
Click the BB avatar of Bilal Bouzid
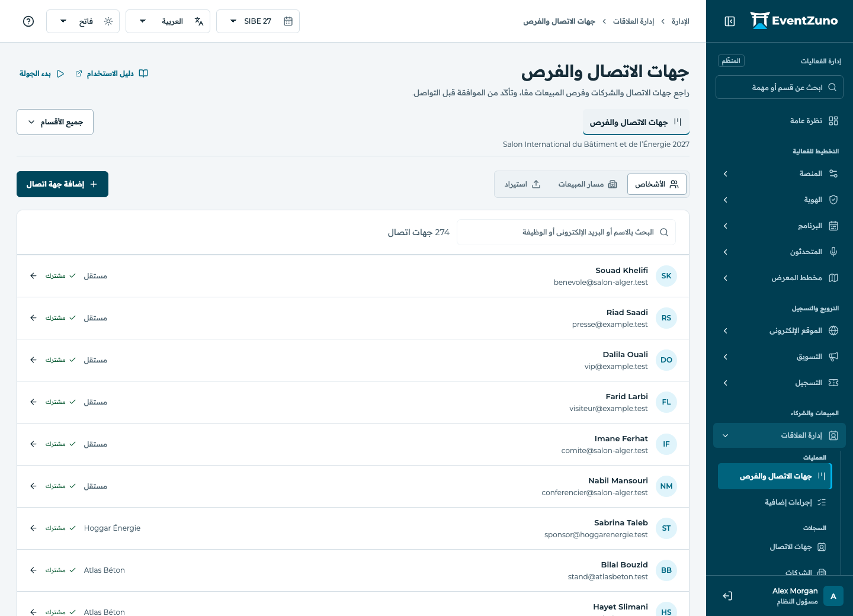click(x=666, y=570)
